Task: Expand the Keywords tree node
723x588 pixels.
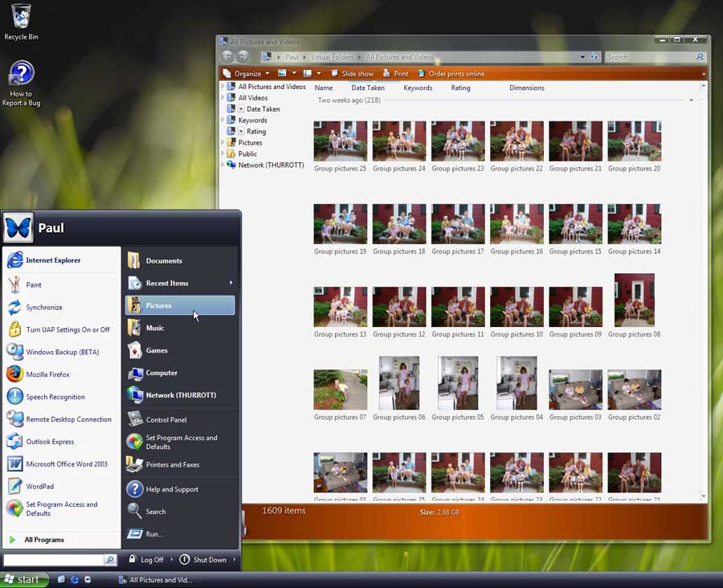Action: click(x=223, y=120)
